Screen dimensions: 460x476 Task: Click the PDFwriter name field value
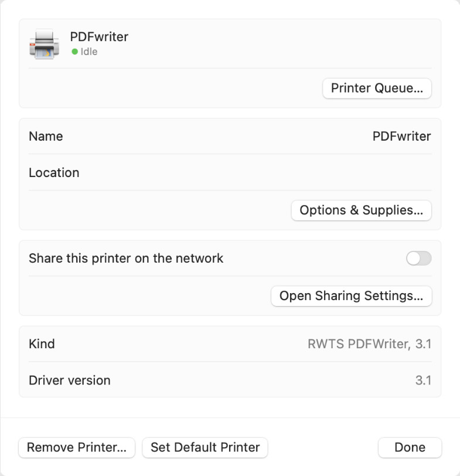pyautogui.click(x=401, y=137)
